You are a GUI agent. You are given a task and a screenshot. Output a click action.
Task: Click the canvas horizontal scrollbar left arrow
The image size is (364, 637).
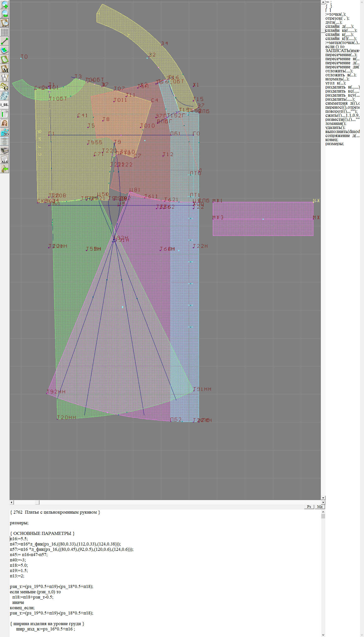pyautogui.click(x=12, y=502)
